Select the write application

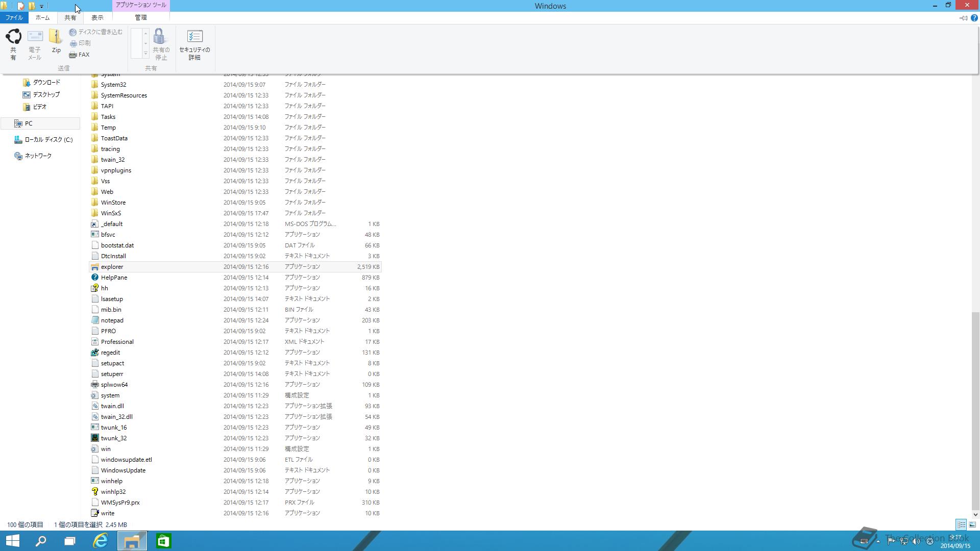235,513
